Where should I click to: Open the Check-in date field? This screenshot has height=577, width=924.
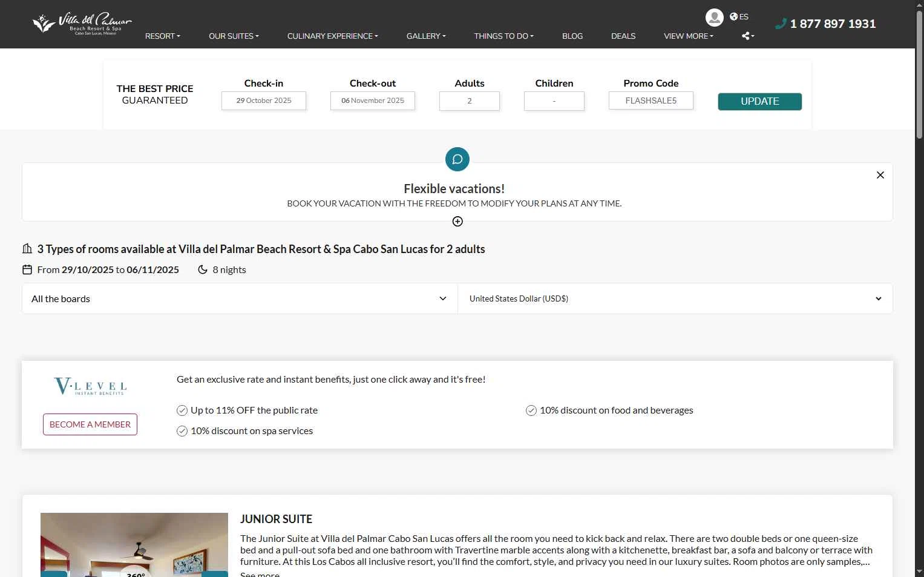point(264,101)
